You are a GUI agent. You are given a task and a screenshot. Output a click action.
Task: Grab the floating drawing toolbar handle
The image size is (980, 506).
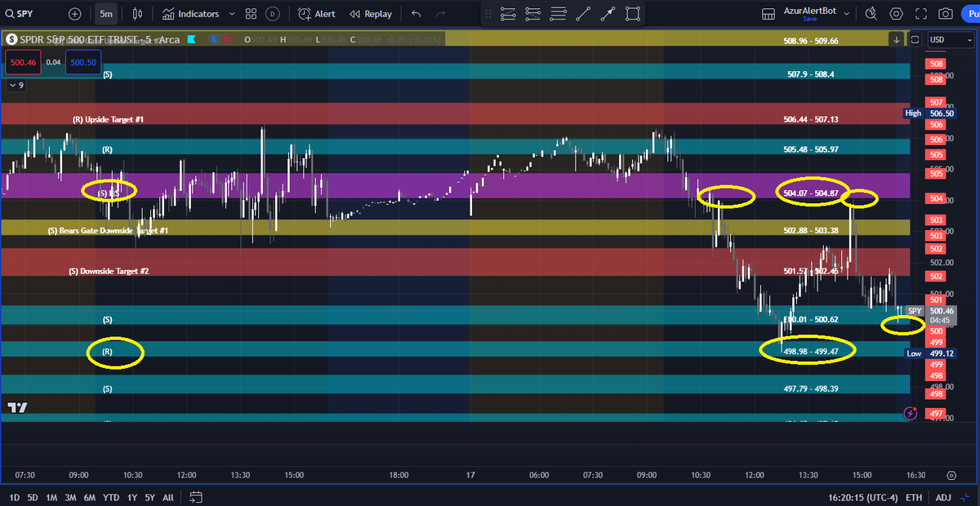489,14
